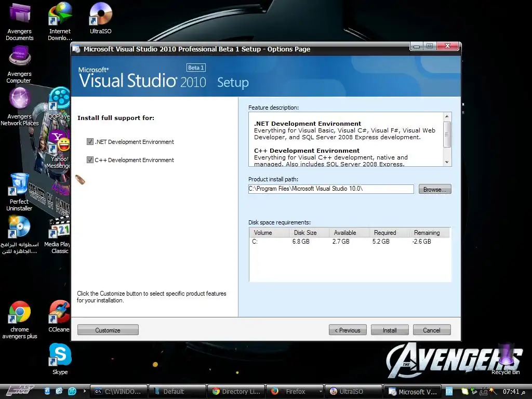Open the UltraISO desktop shortcut
This screenshot has height=399, width=532.
coord(100,18)
